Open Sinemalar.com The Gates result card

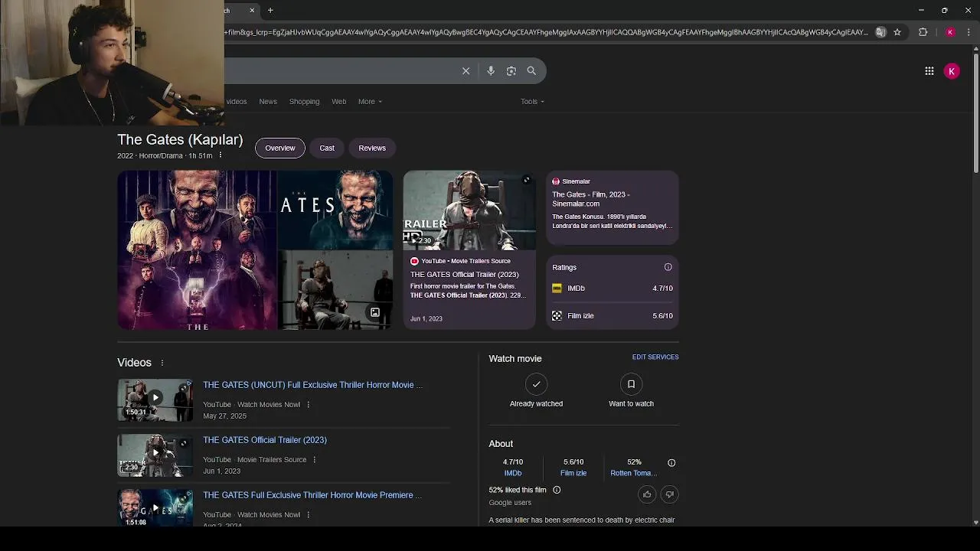point(612,207)
